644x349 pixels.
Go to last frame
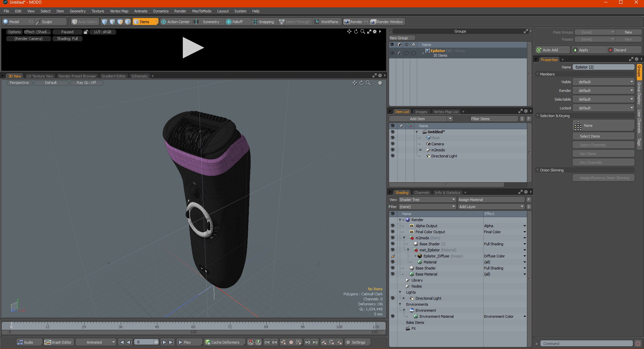(171, 342)
